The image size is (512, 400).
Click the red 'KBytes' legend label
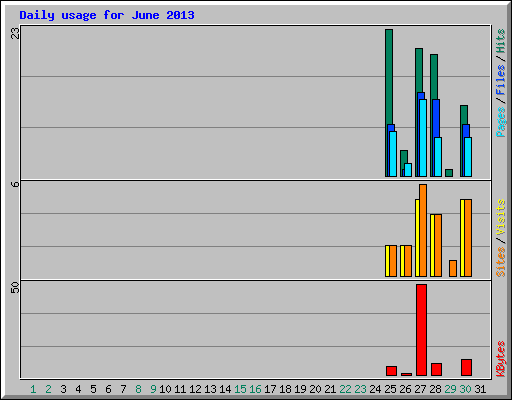(500, 358)
